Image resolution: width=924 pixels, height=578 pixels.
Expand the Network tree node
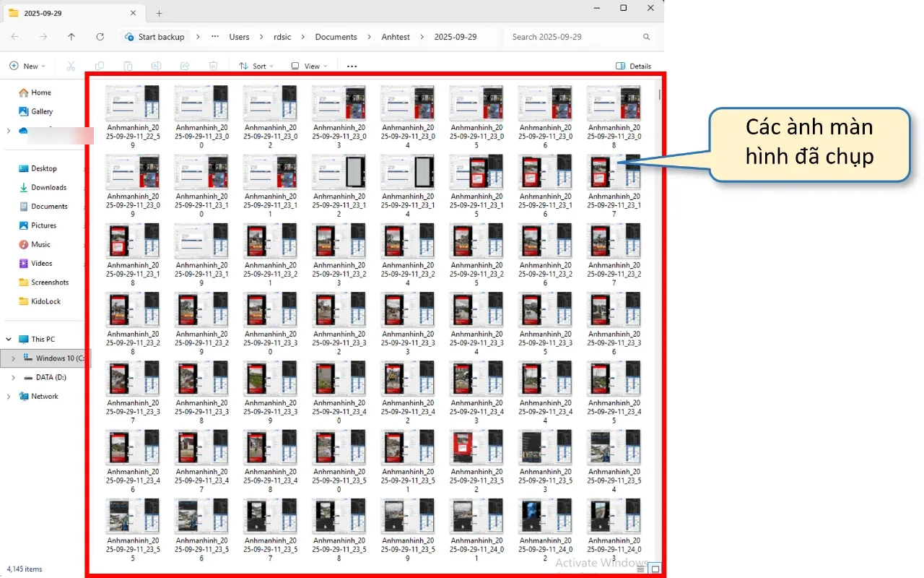tap(9, 396)
